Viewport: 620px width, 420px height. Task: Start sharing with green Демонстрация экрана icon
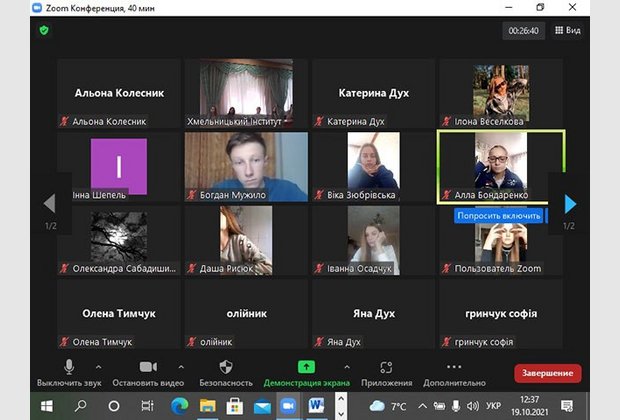coord(306,367)
